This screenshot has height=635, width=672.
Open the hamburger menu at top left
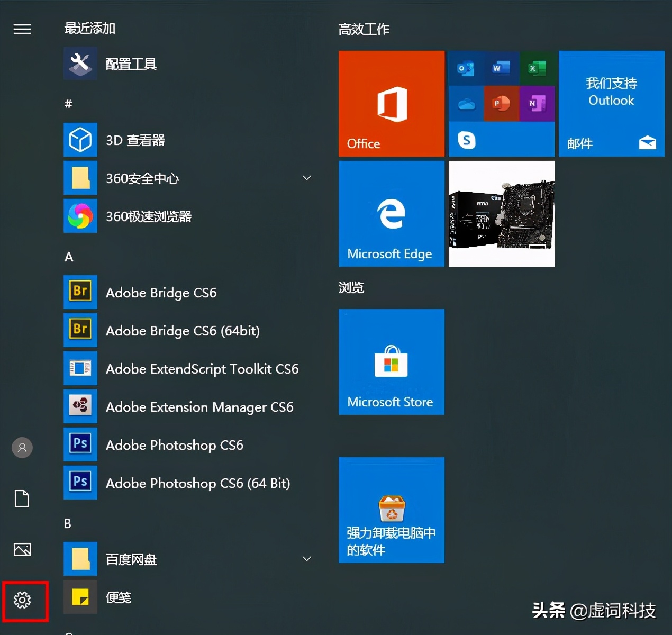[22, 29]
